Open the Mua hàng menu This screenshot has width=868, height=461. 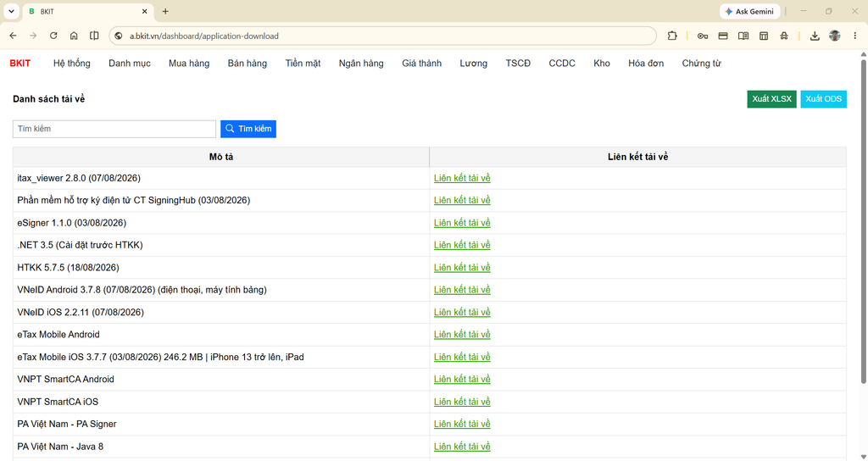[x=189, y=64]
